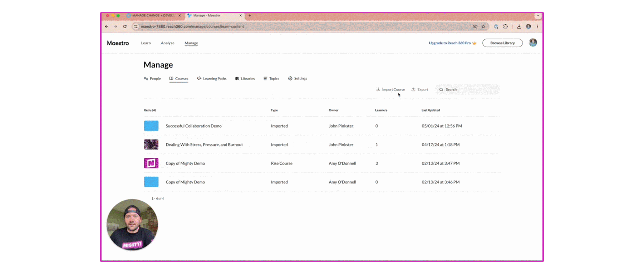
Task: Expand the tab search chevron
Action: 538,16
